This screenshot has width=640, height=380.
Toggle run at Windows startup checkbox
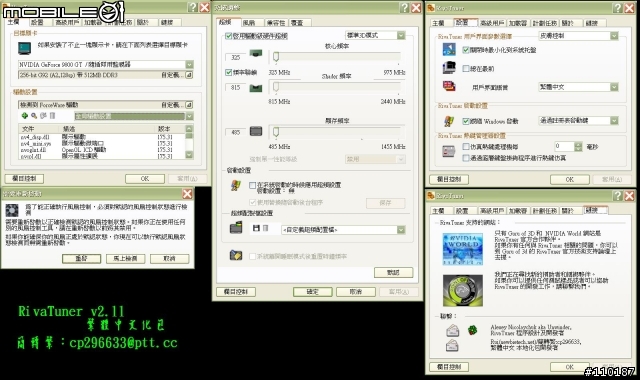[x=466, y=121]
